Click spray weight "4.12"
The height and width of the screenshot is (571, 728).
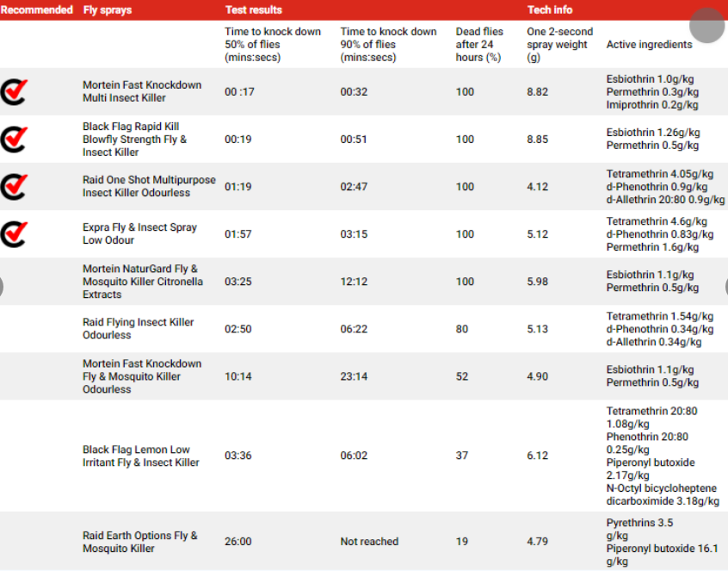point(538,186)
